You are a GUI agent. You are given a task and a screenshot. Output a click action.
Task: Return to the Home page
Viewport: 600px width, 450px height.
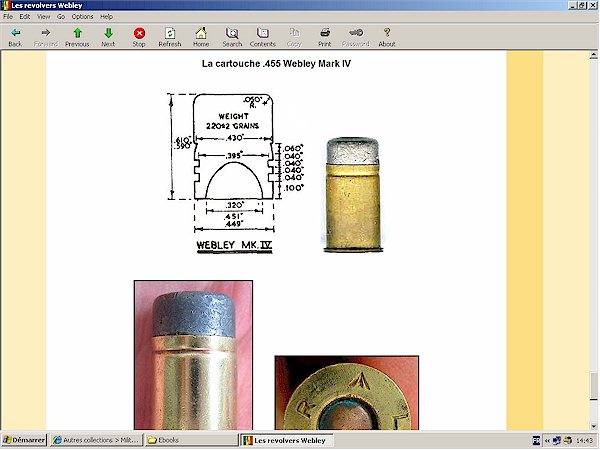pyautogui.click(x=201, y=37)
